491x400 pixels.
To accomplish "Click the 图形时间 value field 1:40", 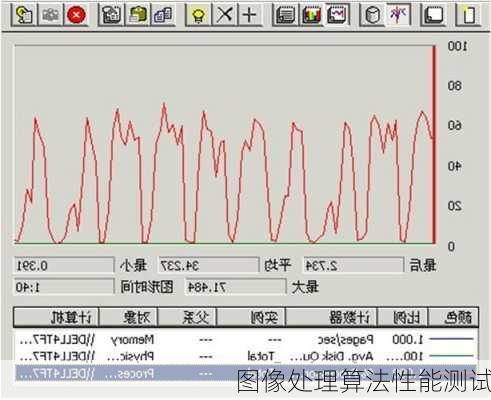I will [64, 287].
